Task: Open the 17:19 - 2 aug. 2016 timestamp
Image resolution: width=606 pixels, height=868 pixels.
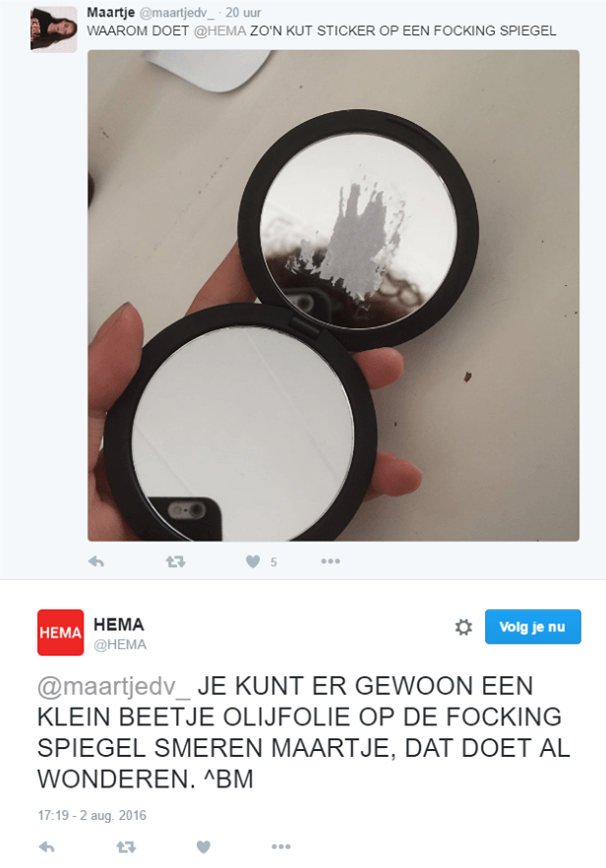Action: pos(91,816)
